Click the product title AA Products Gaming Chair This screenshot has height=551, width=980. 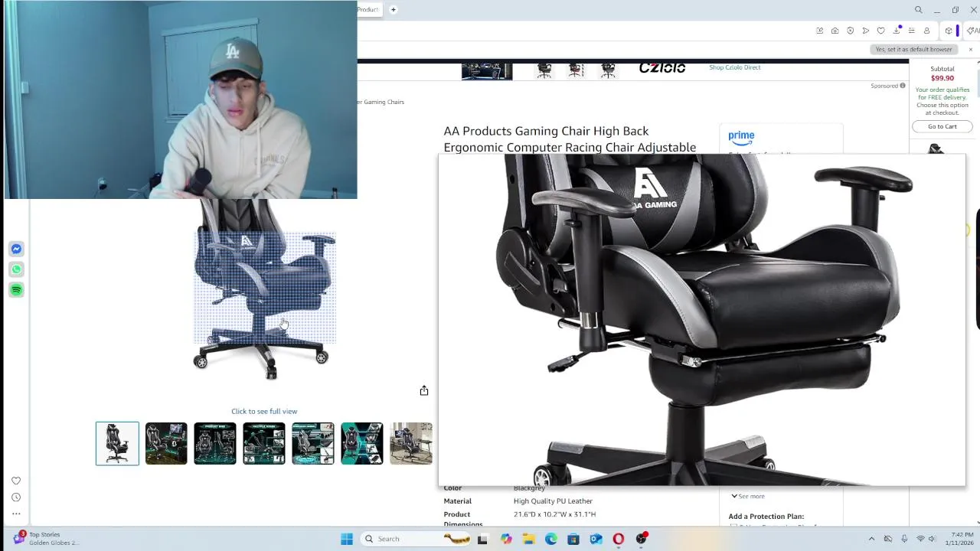(570, 139)
